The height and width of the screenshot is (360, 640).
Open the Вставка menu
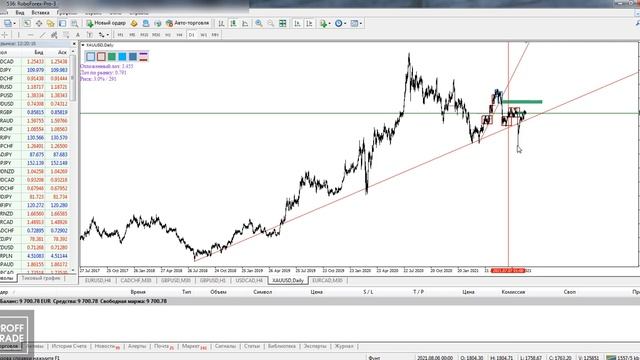tap(40, 13)
